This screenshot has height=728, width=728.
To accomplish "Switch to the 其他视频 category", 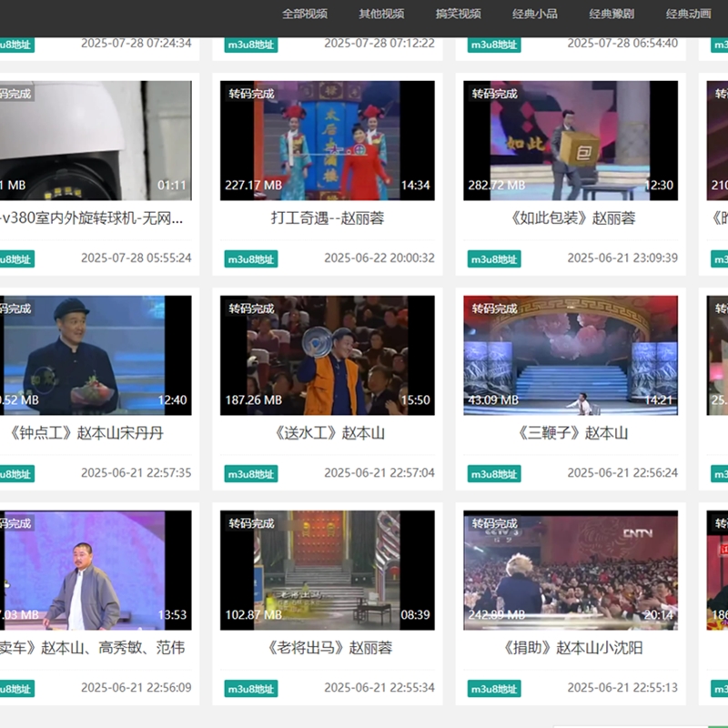I will 381,14.
